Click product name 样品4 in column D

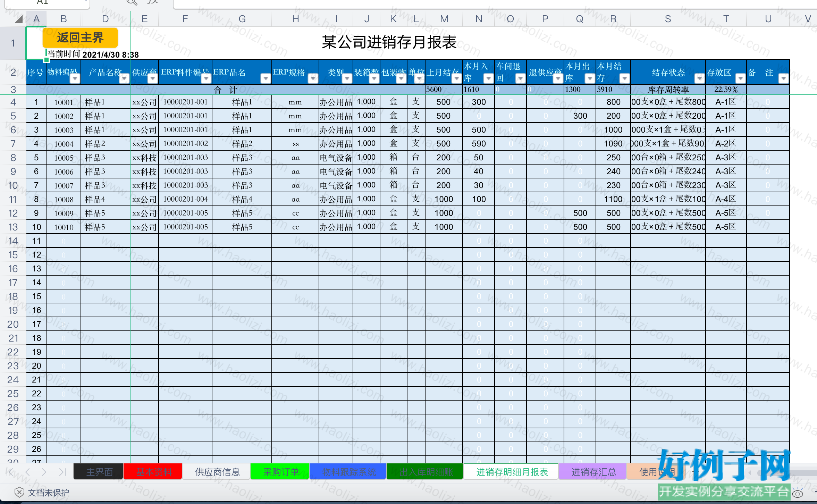click(x=106, y=199)
